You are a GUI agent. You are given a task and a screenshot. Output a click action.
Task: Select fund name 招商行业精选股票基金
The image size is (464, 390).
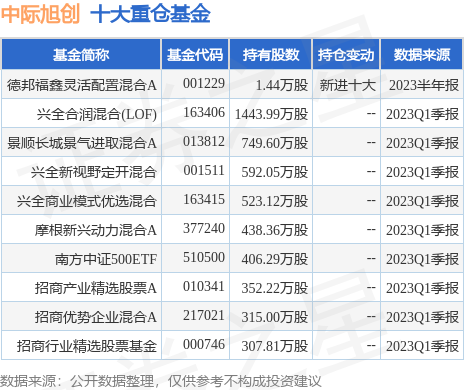click(87, 346)
